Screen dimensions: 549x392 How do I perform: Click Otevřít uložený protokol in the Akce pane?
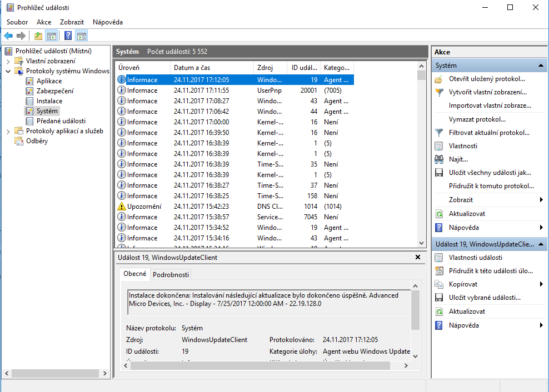click(487, 79)
